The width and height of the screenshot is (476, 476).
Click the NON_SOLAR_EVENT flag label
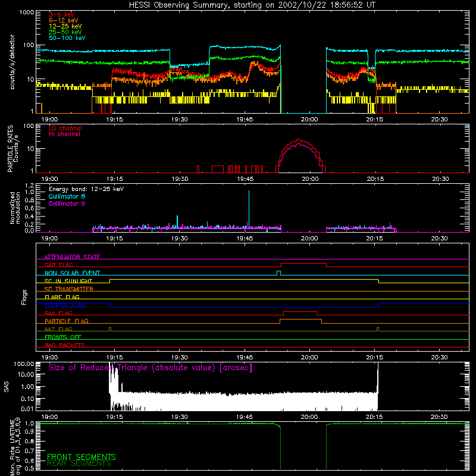(72, 273)
